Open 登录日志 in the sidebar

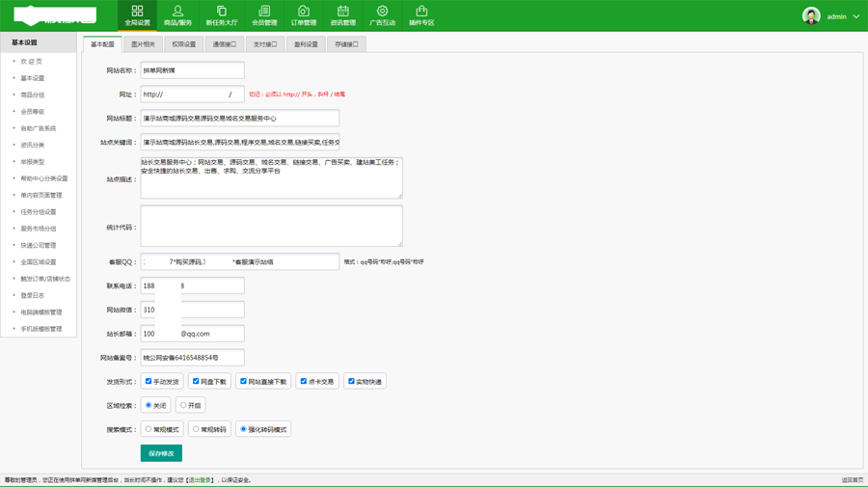33,295
